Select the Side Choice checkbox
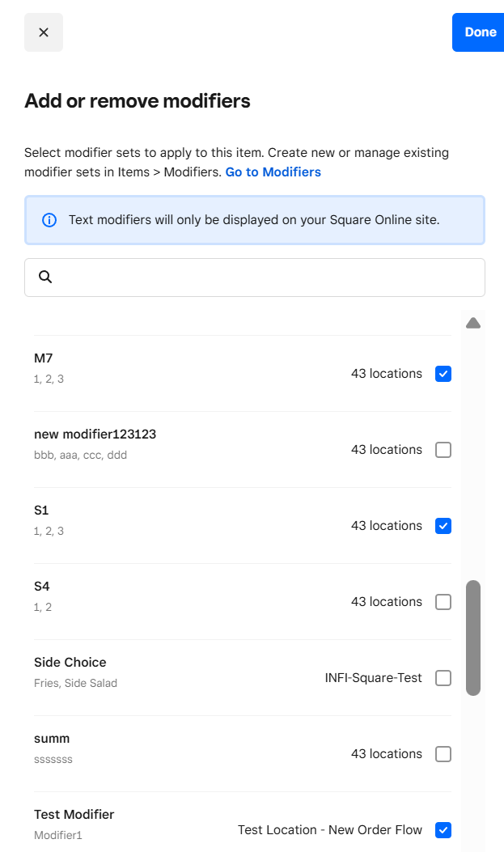The width and height of the screenshot is (504, 852). pos(443,678)
